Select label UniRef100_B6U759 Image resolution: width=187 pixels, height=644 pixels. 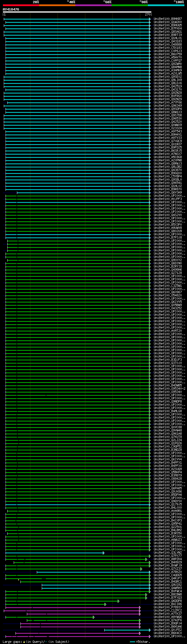click(x=168, y=54)
